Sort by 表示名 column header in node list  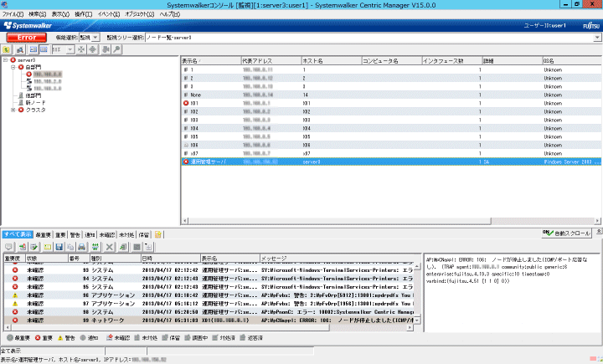click(210, 61)
